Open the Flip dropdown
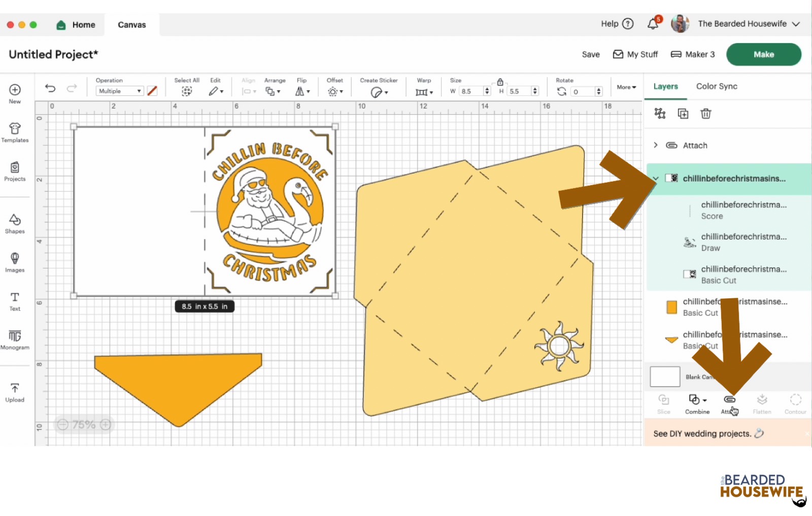The width and height of the screenshot is (812, 516). [x=302, y=91]
